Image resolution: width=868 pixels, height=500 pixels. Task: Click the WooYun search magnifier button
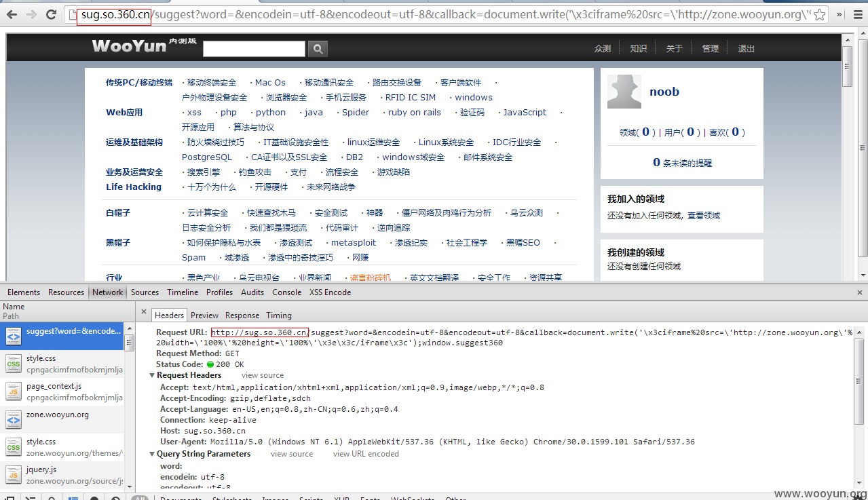[318, 48]
